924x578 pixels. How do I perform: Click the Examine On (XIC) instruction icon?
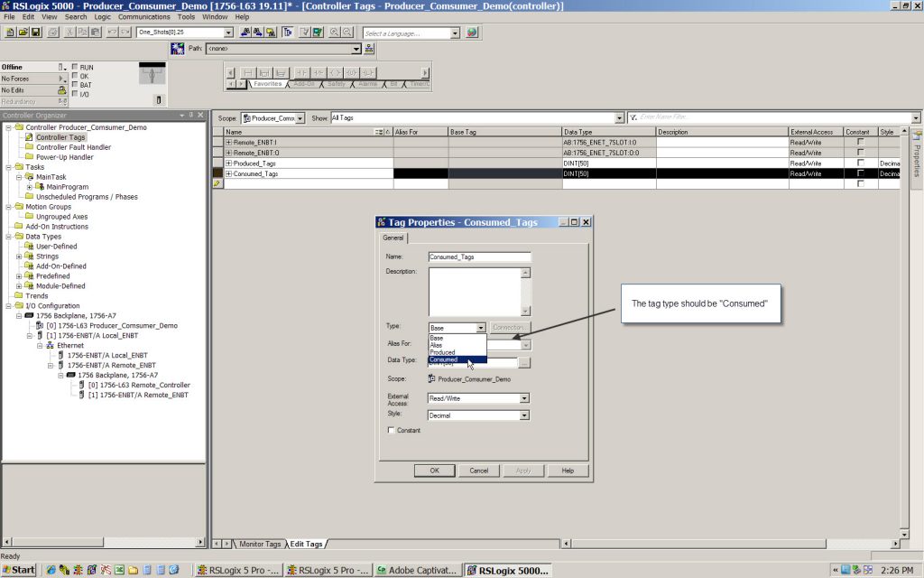coord(301,72)
